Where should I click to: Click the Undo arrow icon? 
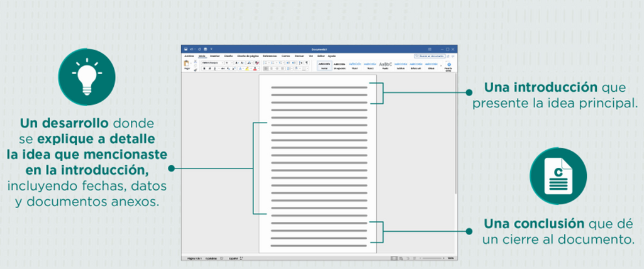[191, 48]
